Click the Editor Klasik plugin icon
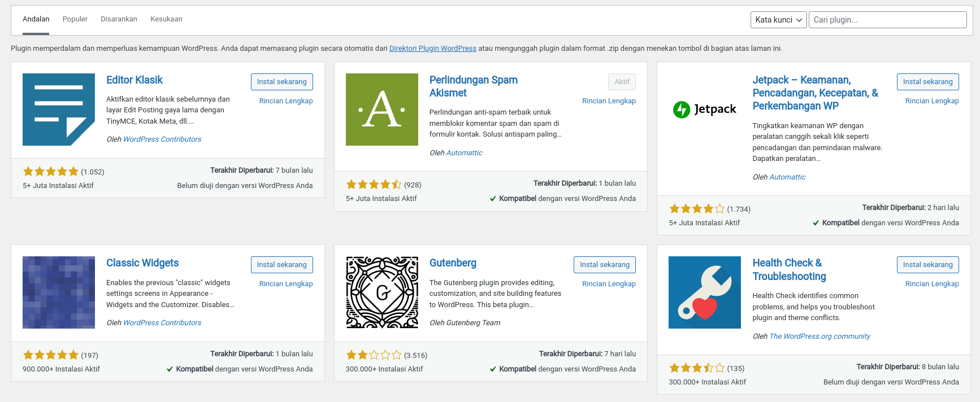 pos(59,110)
